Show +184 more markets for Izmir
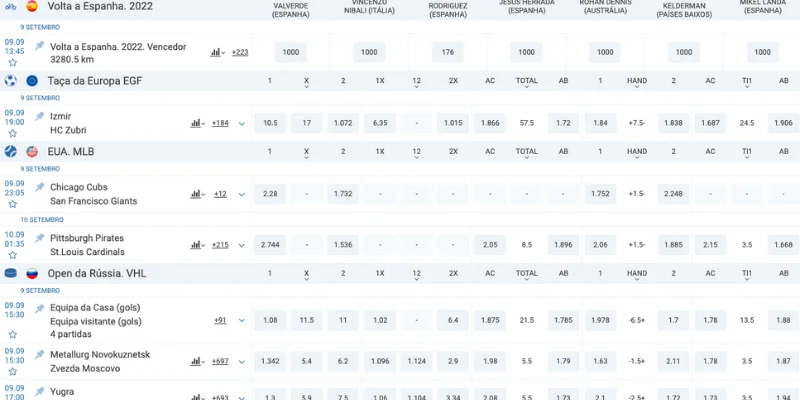The height and width of the screenshot is (400, 800). click(220, 123)
